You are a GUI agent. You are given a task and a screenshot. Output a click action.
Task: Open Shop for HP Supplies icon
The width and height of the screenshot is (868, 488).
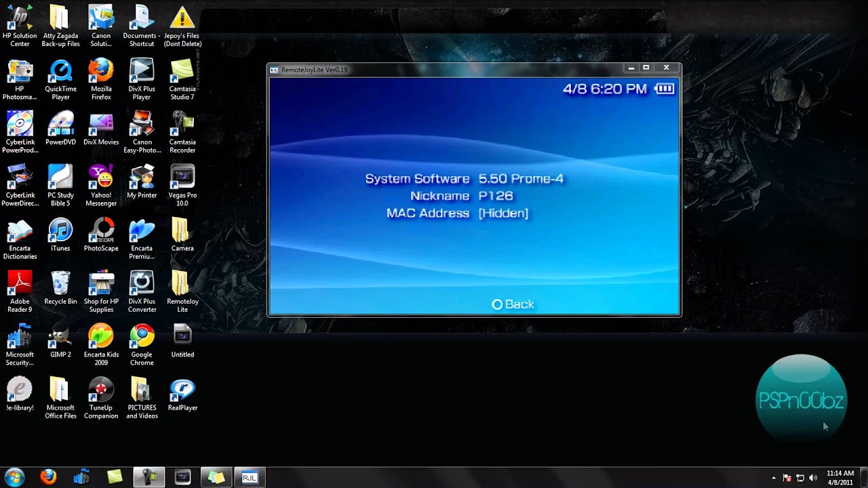[101, 291]
